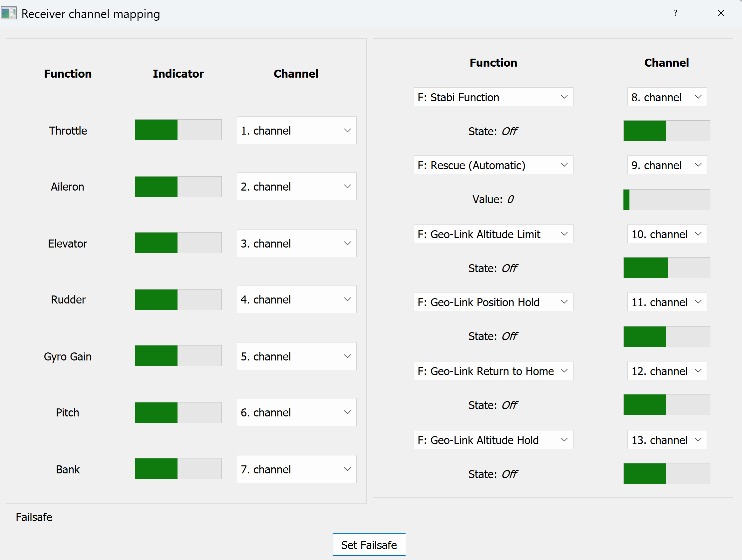Select the 13. channel dropdown
The height and width of the screenshot is (560, 742).
[x=666, y=440]
